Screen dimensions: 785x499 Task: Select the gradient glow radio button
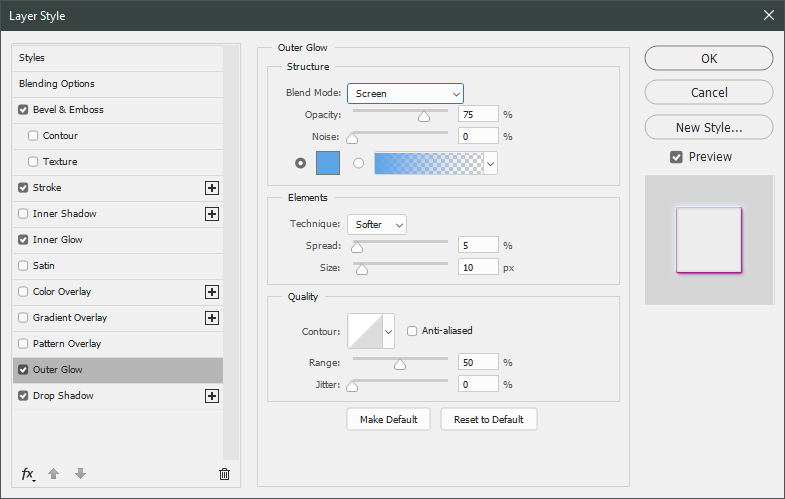(x=358, y=163)
